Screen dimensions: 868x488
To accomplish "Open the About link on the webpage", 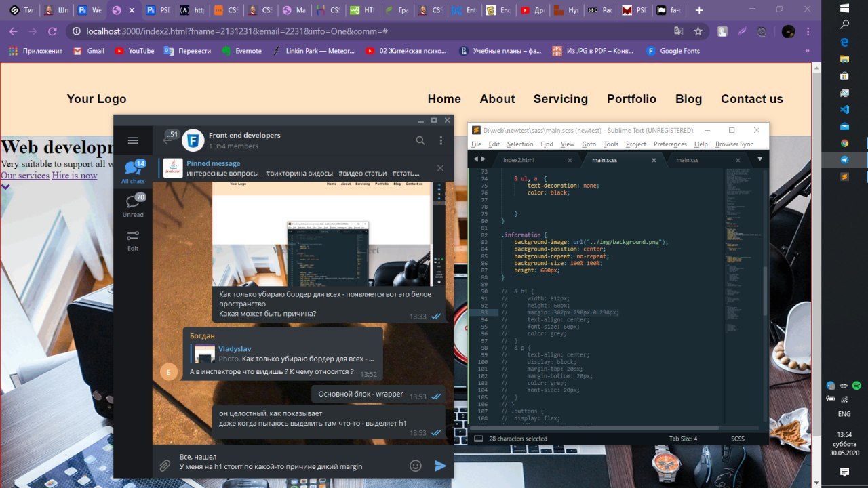I will [x=497, y=99].
